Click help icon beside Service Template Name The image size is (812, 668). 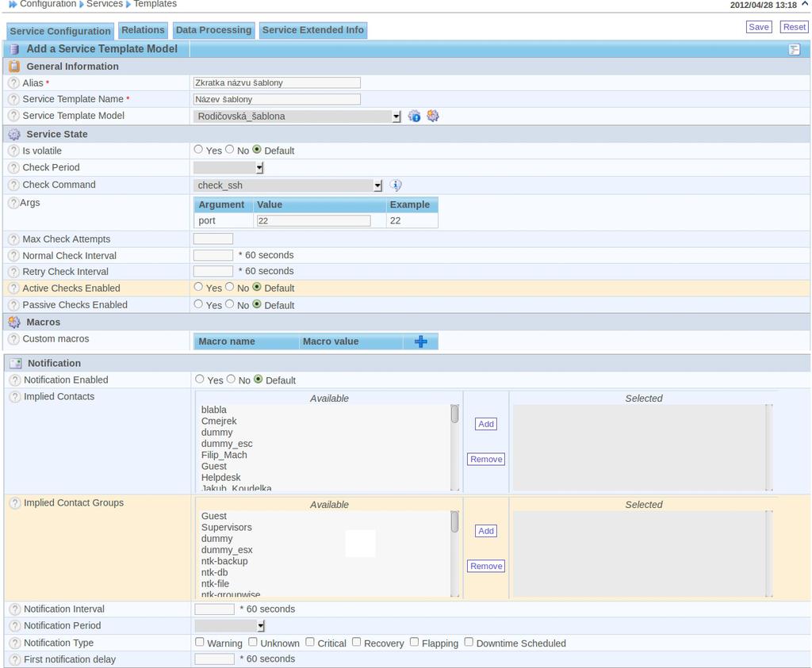[x=14, y=99]
